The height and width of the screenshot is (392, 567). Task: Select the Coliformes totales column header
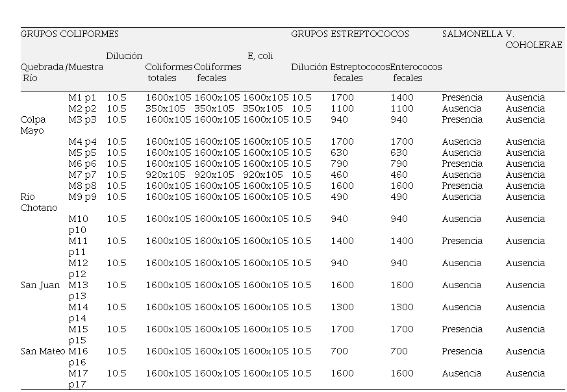tap(168, 72)
